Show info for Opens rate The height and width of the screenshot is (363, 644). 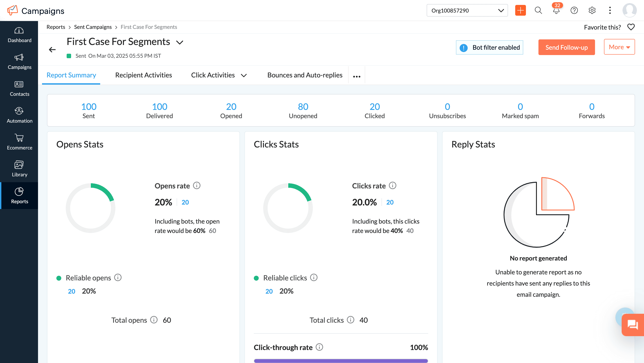197,186
